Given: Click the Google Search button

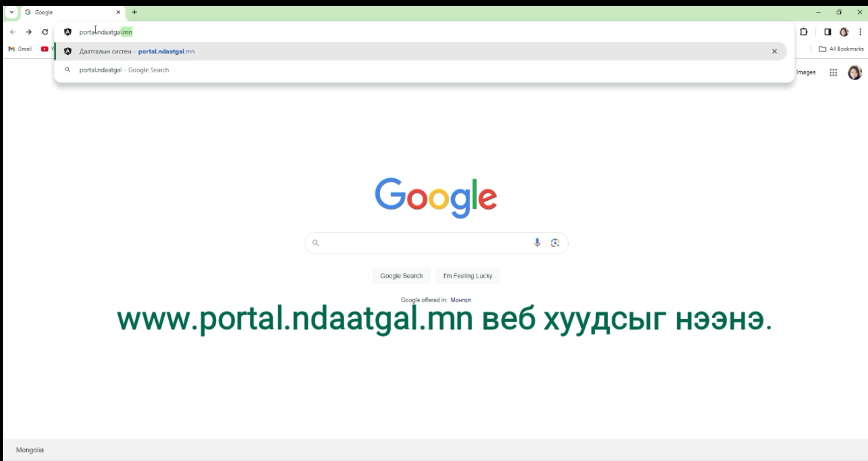Looking at the screenshot, I should point(401,276).
